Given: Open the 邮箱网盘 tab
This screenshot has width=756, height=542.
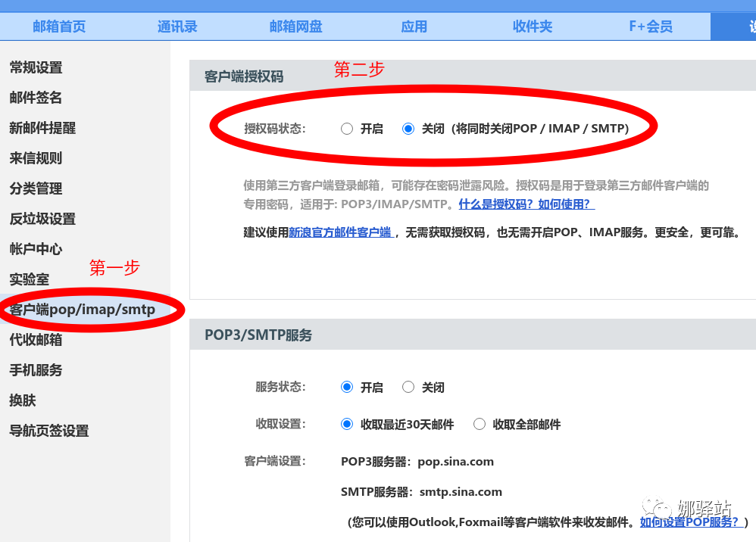Looking at the screenshot, I should [295, 26].
